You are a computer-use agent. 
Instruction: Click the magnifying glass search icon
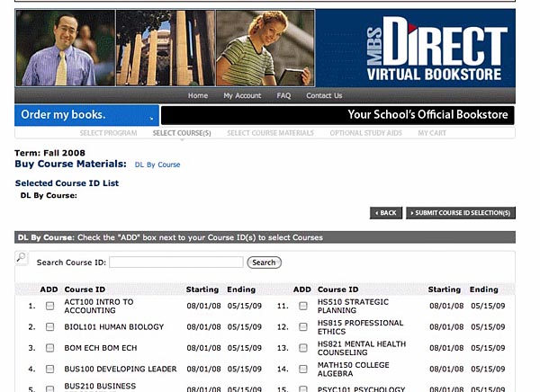tap(22, 258)
